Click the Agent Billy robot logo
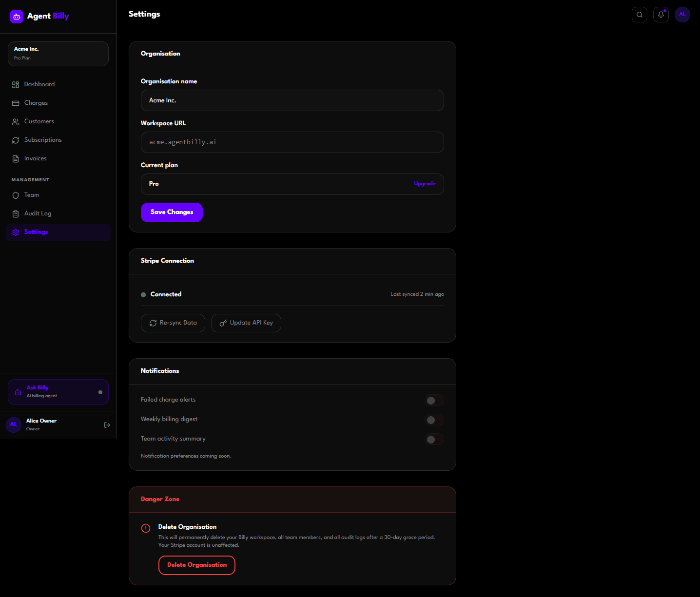Image resolution: width=700 pixels, height=597 pixels. point(17,17)
